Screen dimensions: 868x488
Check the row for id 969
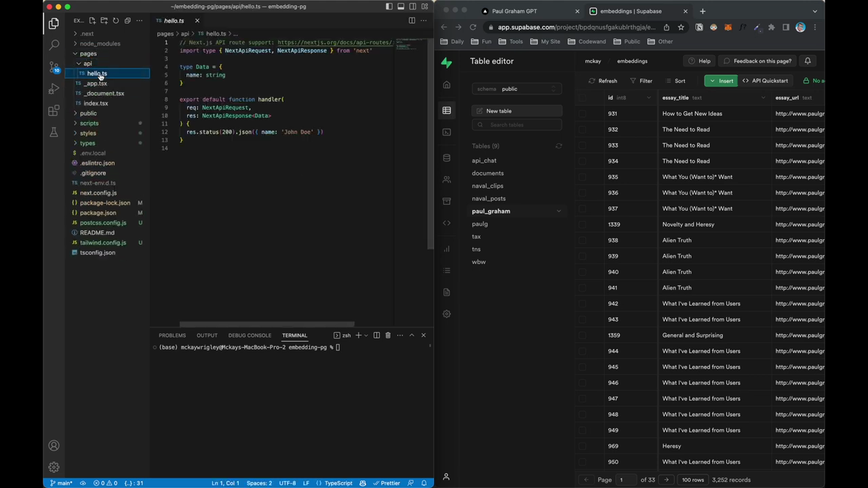point(583,446)
